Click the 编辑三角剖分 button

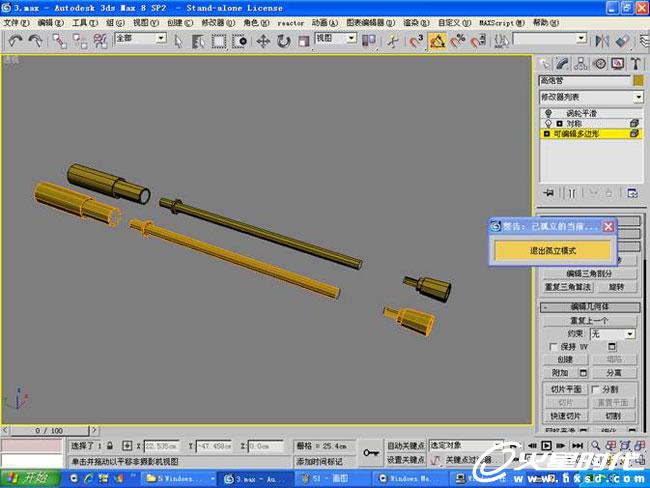pyautogui.click(x=589, y=274)
